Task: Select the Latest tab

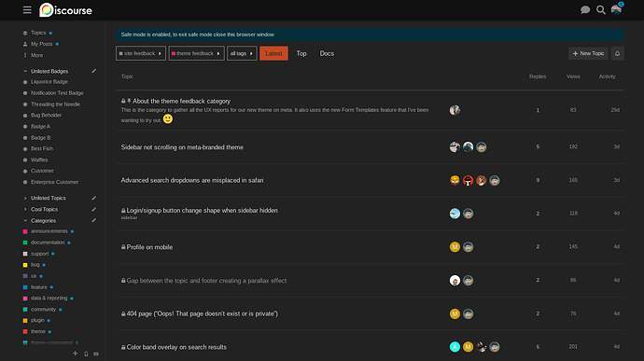Action: (x=273, y=53)
